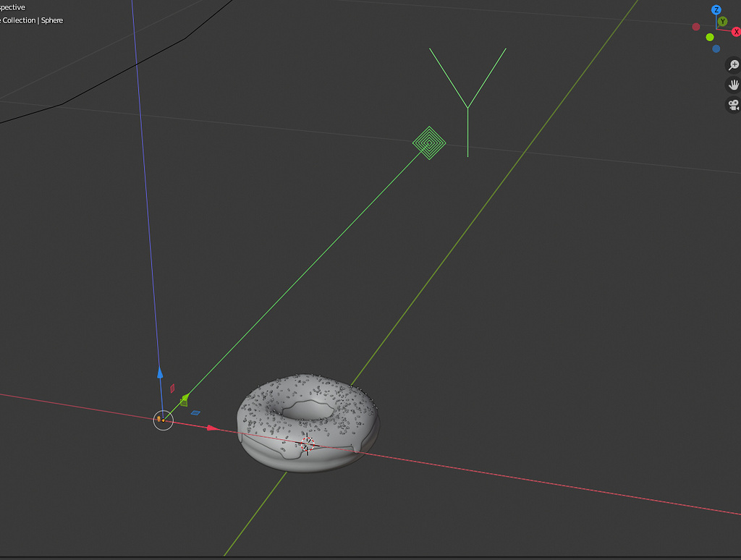741x560 pixels.
Task: Click the 'Collection | Sphere' viewport label
Action: tap(33, 20)
